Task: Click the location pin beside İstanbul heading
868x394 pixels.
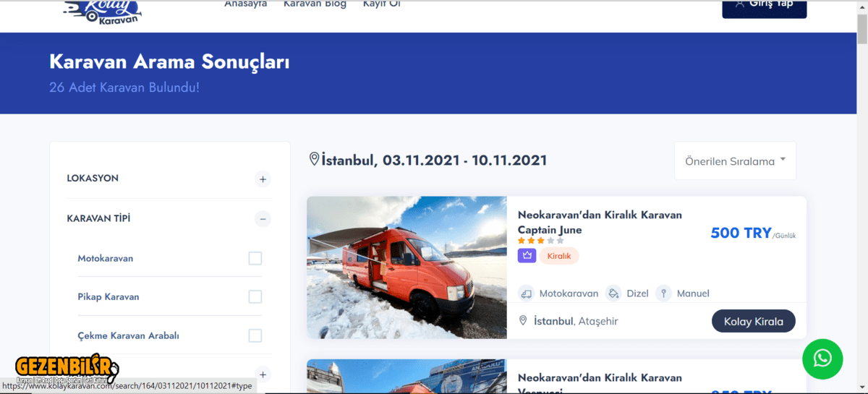Action: [x=314, y=159]
